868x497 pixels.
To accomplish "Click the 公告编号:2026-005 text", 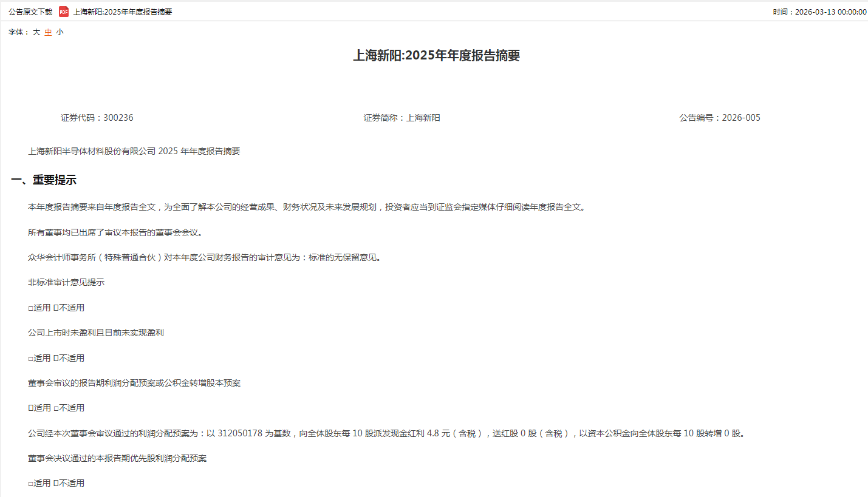I will [719, 118].
